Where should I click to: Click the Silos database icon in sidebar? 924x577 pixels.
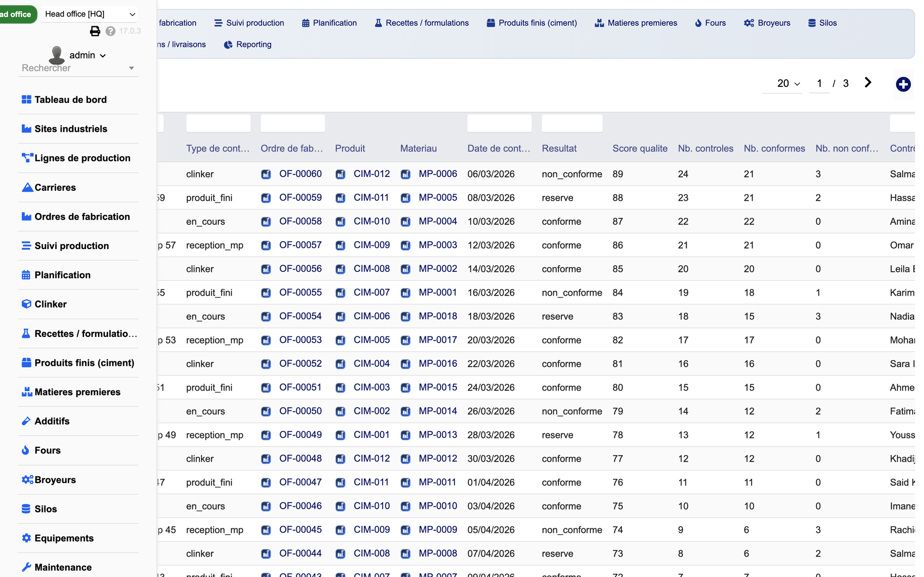pyautogui.click(x=26, y=509)
